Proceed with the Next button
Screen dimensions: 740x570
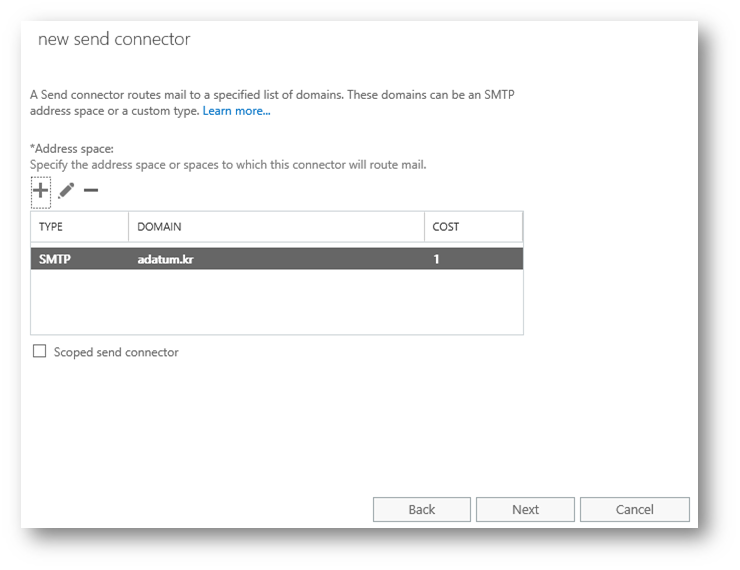[x=525, y=510]
